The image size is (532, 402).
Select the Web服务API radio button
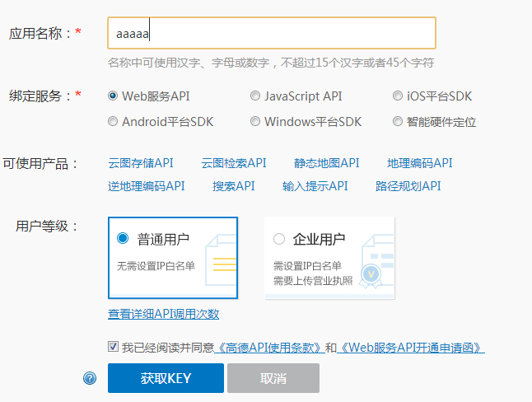pyautogui.click(x=114, y=96)
